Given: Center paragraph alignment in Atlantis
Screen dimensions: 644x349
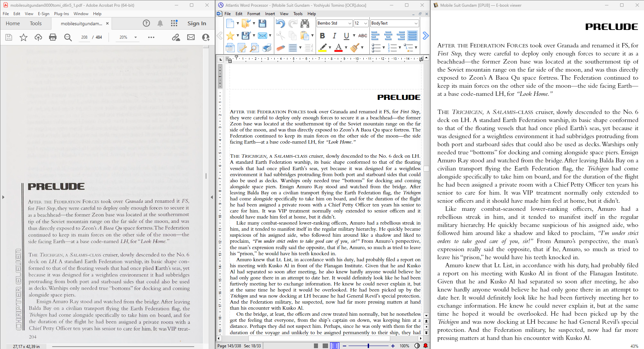Looking at the screenshot, I should pyautogui.click(x=388, y=36).
